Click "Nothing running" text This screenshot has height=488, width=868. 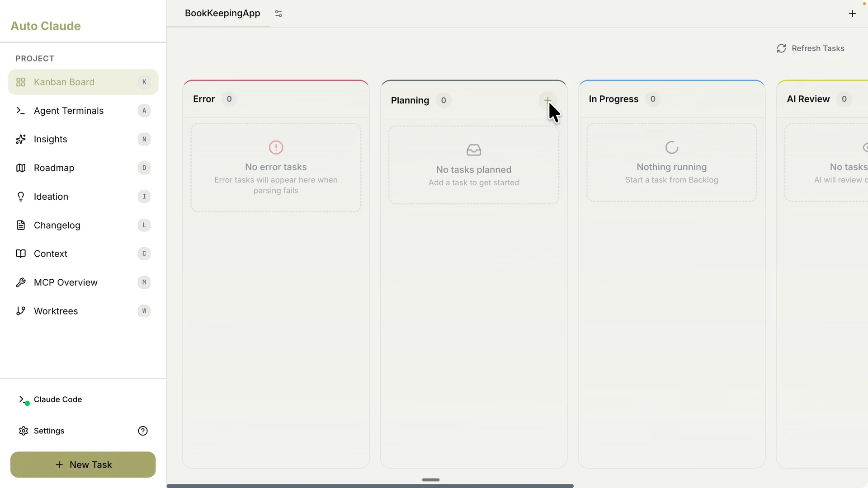click(672, 167)
